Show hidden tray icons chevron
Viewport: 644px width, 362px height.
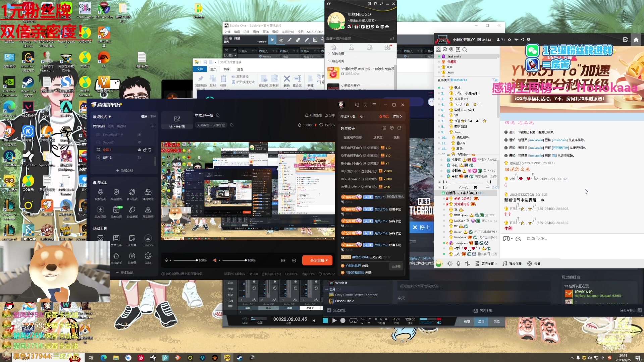(572, 358)
